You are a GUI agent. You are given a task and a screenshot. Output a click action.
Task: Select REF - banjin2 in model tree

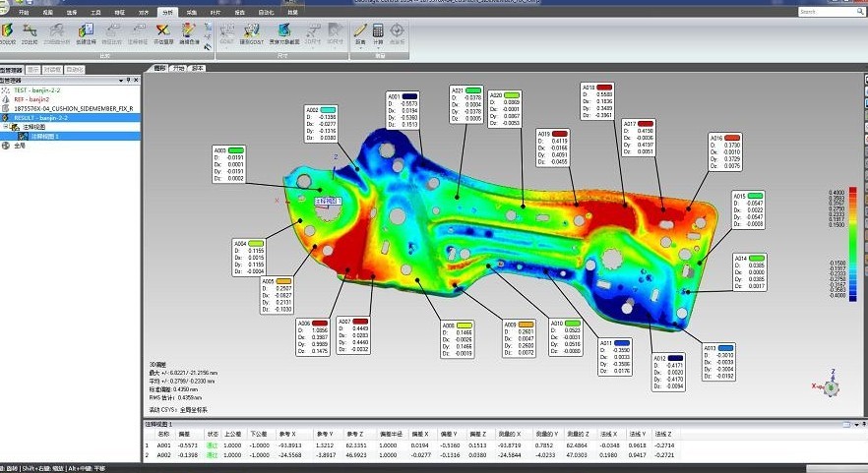click(x=31, y=99)
